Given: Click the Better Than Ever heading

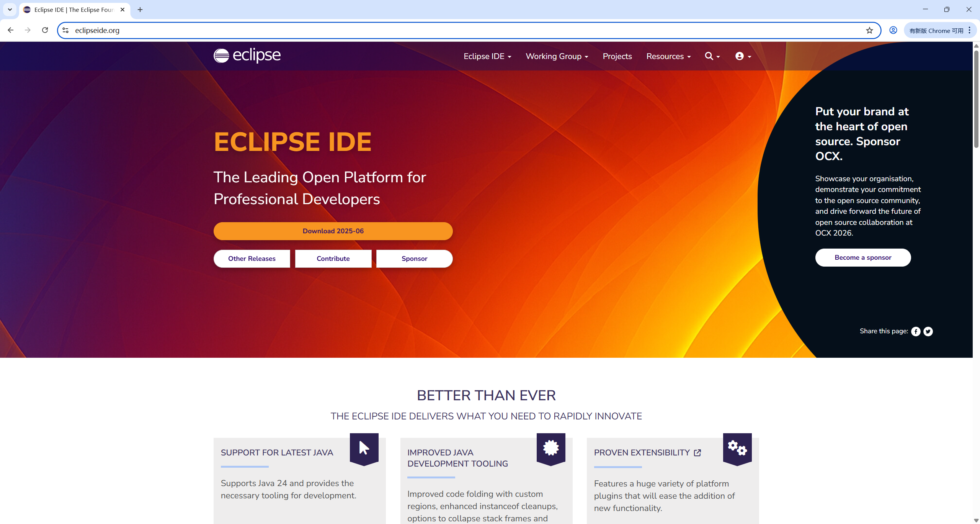Looking at the screenshot, I should 486,395.
